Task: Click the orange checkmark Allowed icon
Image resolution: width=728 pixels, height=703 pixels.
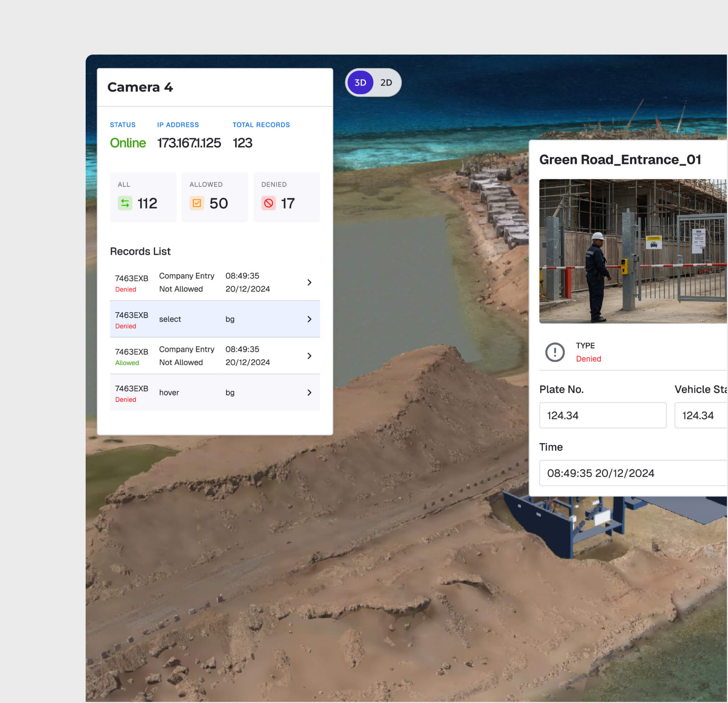Action: (197, 203)
